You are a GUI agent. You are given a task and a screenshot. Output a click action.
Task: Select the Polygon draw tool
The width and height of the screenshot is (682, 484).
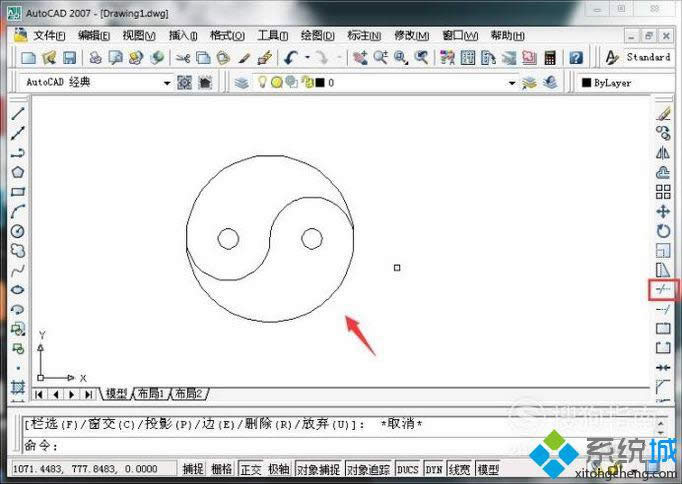pos(17,171)
